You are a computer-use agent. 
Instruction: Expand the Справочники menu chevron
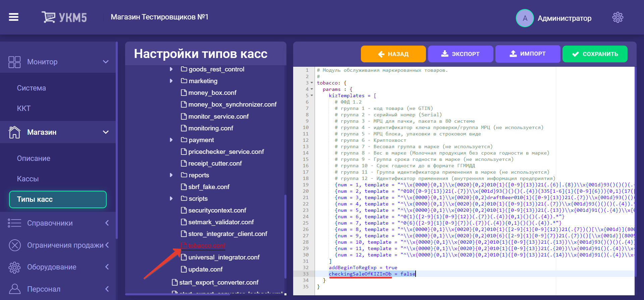[107, 223]
